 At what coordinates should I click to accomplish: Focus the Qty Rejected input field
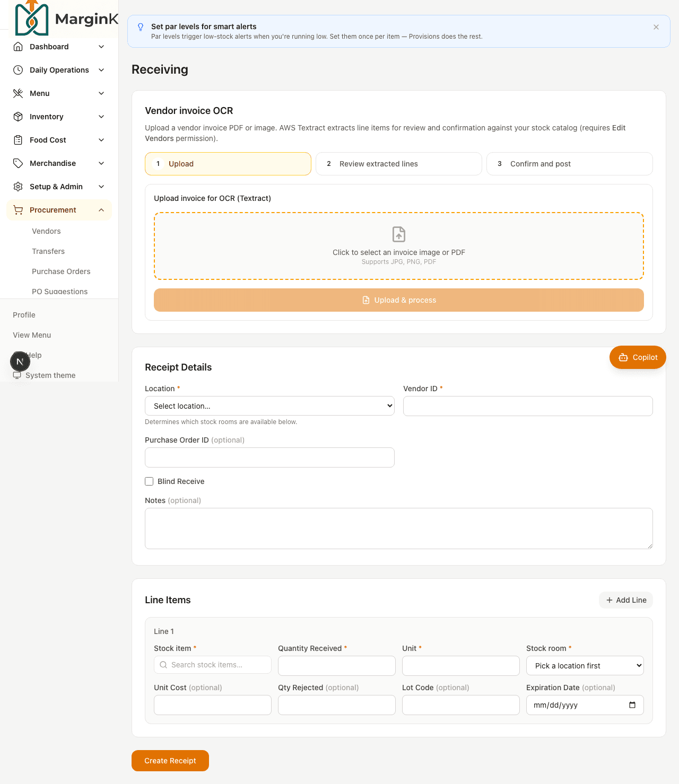[x=337, y=705]
